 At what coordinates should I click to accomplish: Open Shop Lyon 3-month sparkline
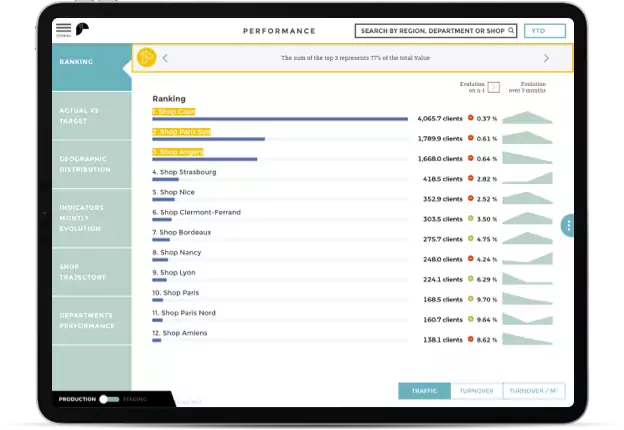click(x=527, y=278)
